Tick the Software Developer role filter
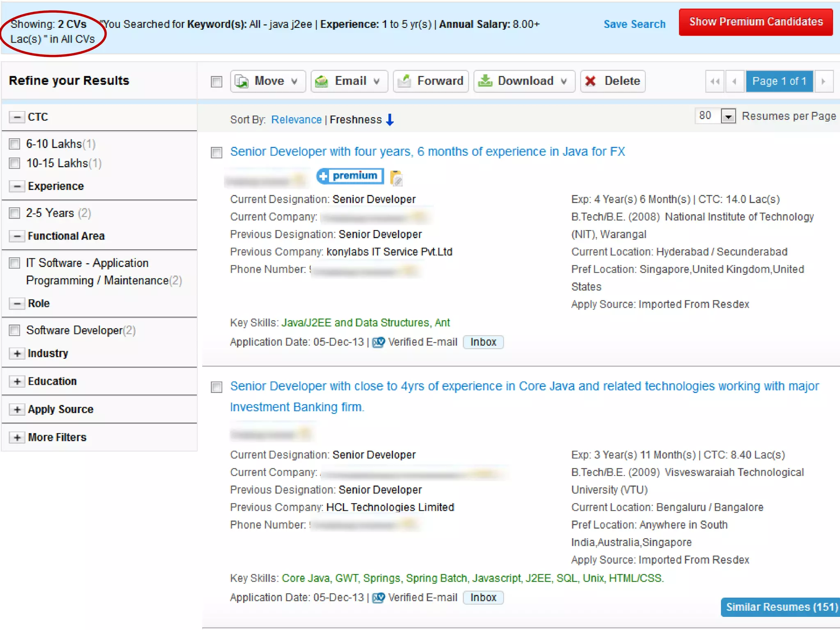 pos(15,330)
